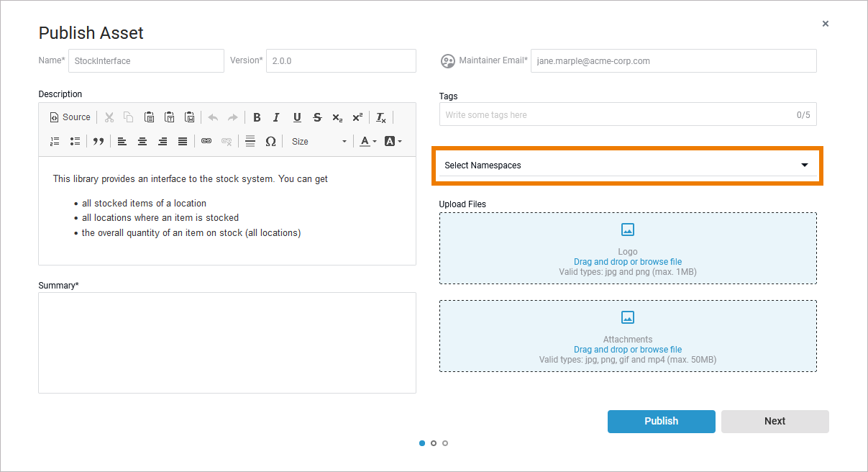Image resolution: width=868 pixels, height=472 pixels.
Task: Open the background color picker
Action: 393,142
